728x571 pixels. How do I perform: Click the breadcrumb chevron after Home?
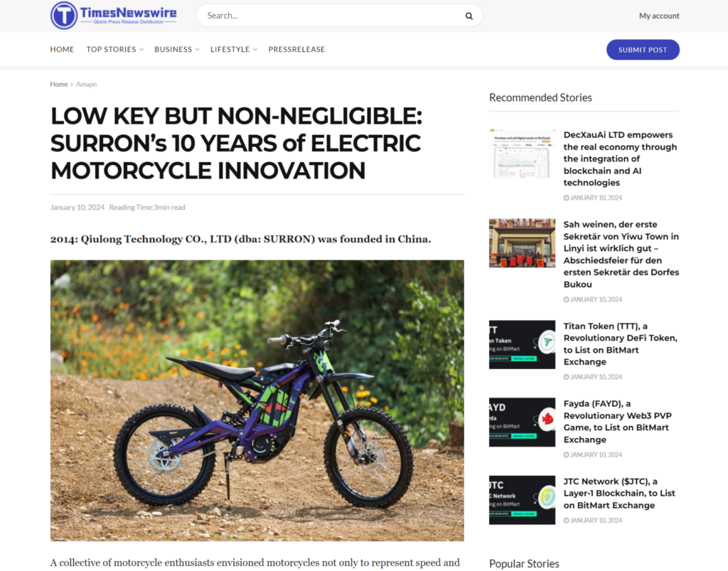click(x=72, y=85)
